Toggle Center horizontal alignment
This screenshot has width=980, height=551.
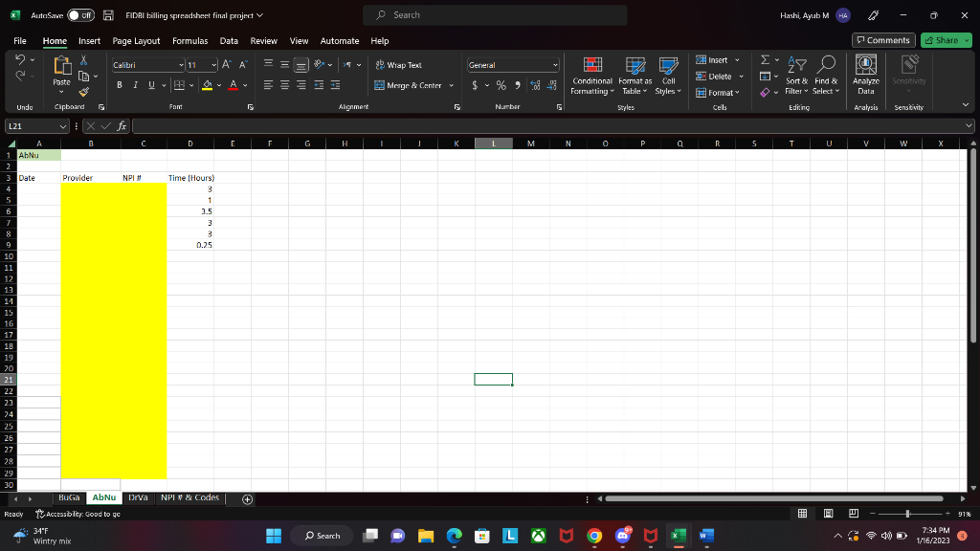click(284, 85)
